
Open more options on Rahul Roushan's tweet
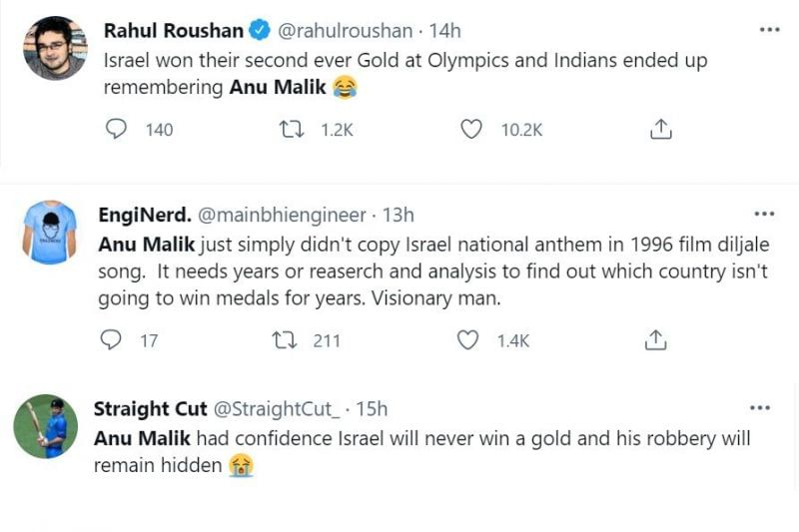769,30
